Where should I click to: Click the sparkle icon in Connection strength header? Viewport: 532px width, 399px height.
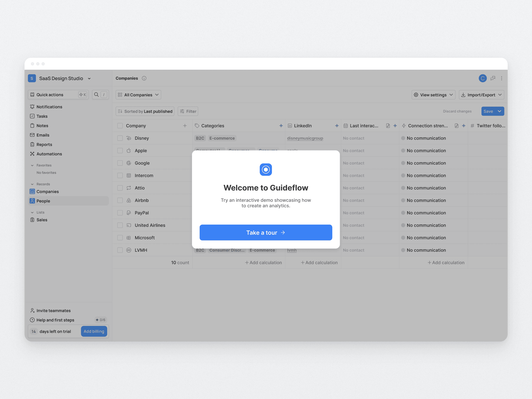coord(464,126)
